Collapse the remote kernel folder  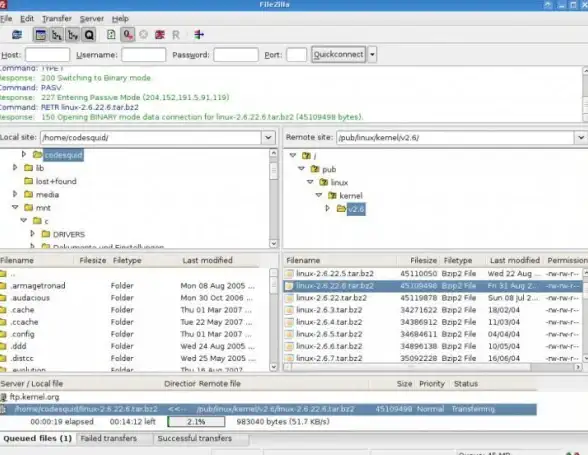pos(319,195)
